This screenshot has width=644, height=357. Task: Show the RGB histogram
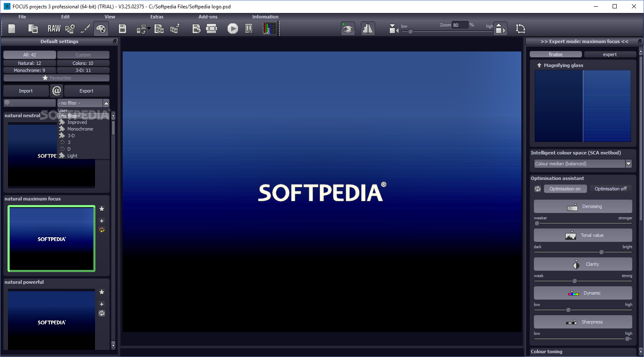(x=270, y=28)
